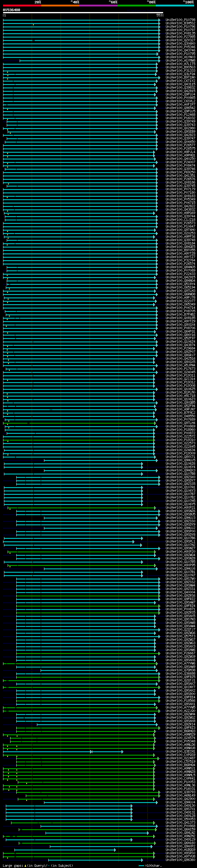Screen dimensions: 197x868
Task: Click hit label UniRef100_B7FHB2
Action: pyautogui.click(x=180, y=314)
